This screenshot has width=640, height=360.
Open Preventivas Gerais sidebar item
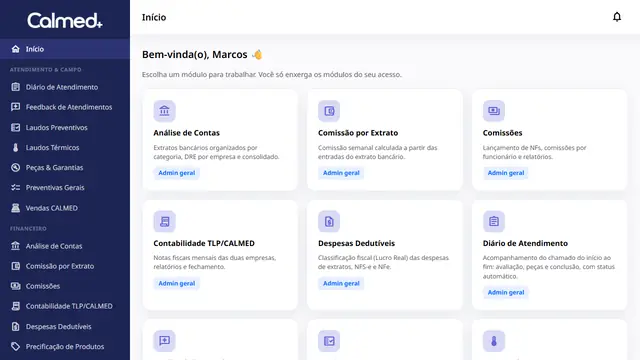(x=65, y=187)
